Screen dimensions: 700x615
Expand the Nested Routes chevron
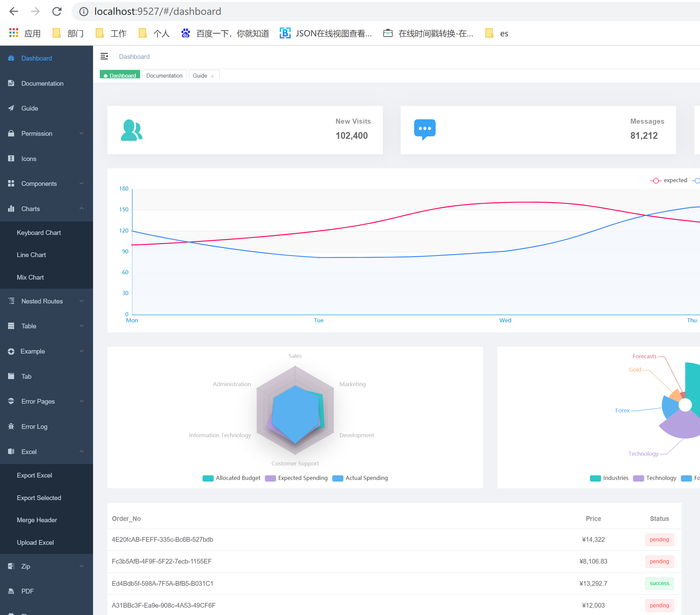pyautogui.click(x=82, y=301)
